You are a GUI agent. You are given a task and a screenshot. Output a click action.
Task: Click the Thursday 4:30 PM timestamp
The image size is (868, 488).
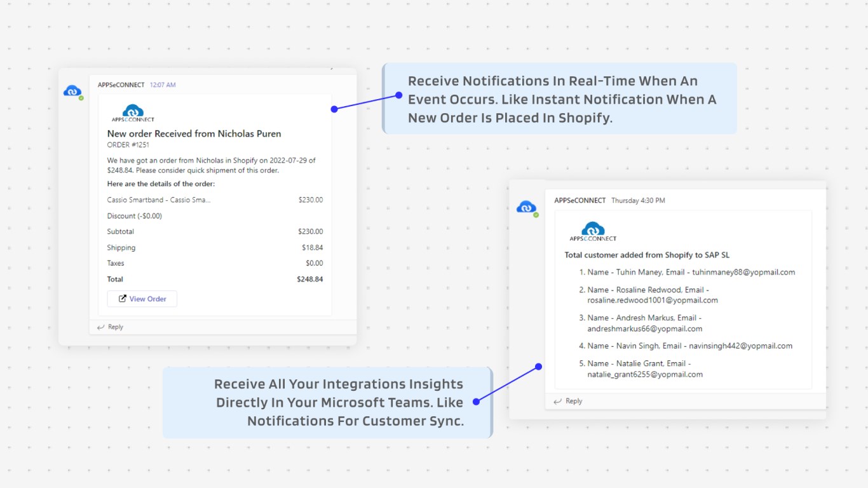[638, 200]
